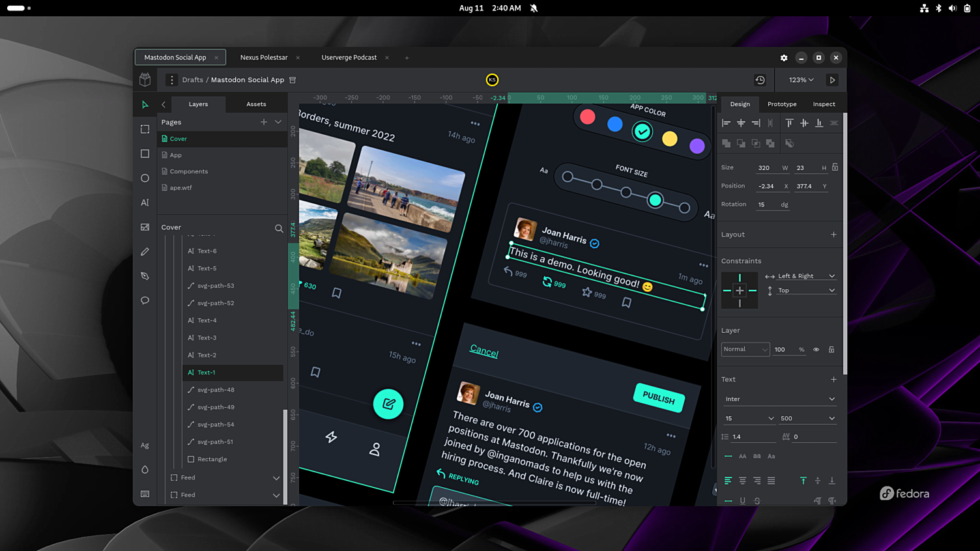
Task: Hide the layer using the eye icon
Action: [816, 349]
